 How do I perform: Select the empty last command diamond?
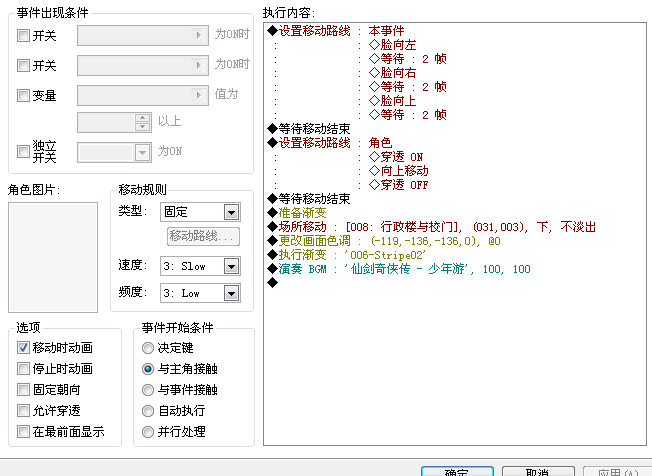pos(273,283)
